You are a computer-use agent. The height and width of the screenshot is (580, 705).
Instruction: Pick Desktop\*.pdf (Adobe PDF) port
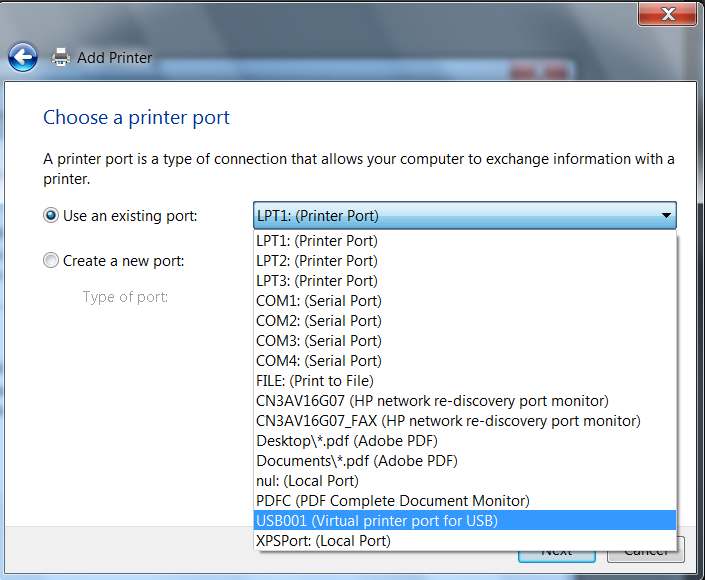point(346,441)
